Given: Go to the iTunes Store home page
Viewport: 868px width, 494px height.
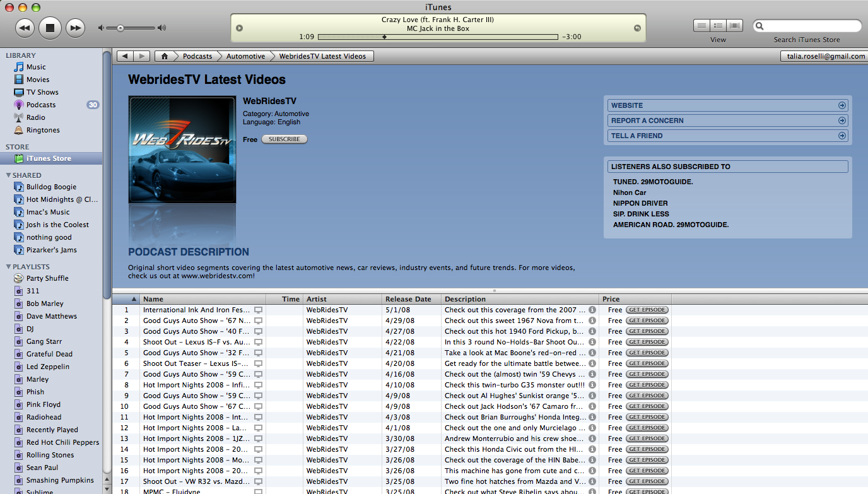Looking at the screenshot, I should pyautogui.click(x=165, y=56).
